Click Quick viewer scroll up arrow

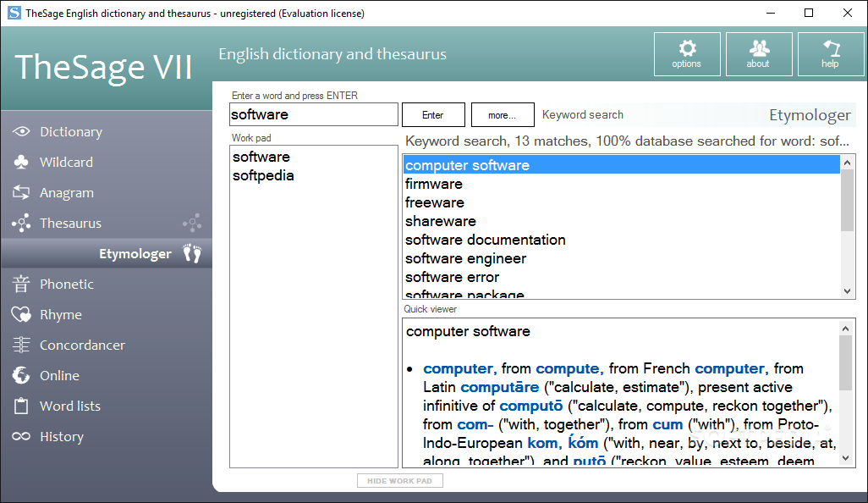coord(845,329)
